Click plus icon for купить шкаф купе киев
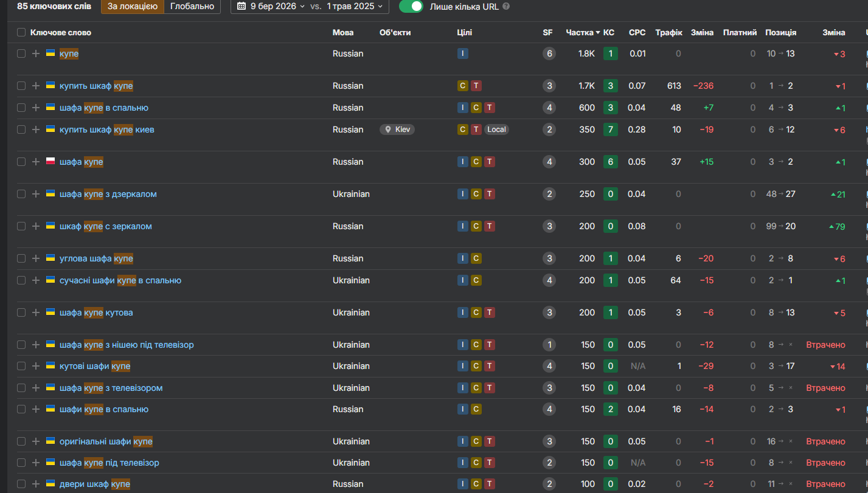This screenshot has height=493, width=868. pos(35,129)
